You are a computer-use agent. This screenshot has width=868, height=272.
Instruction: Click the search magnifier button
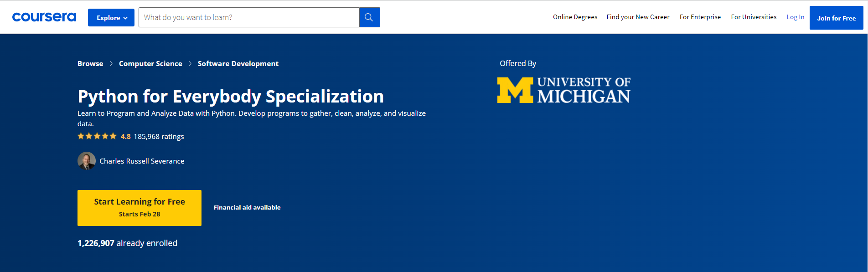point(369,17)
